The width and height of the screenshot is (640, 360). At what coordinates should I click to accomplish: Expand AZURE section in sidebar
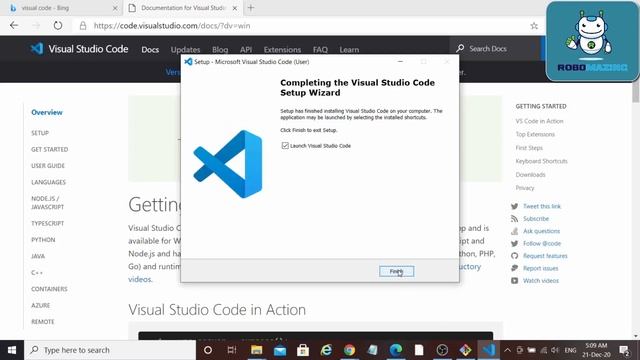(40, 305)
